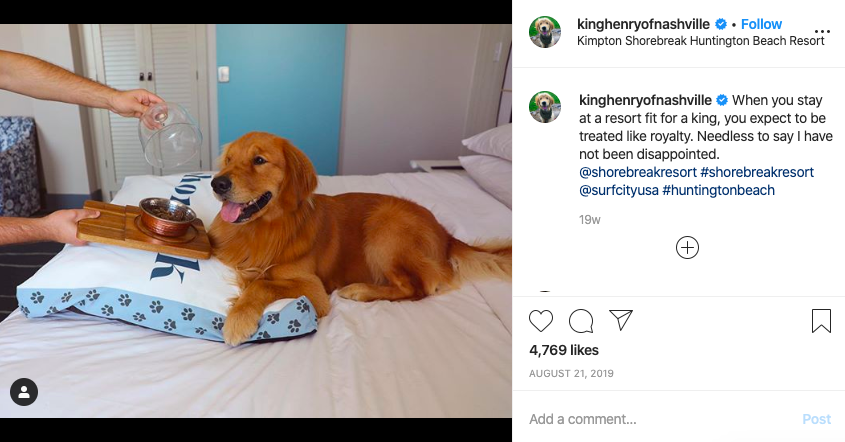
Task: Open the #huntingtonbeach hashtag
Action: click(718, 190)
